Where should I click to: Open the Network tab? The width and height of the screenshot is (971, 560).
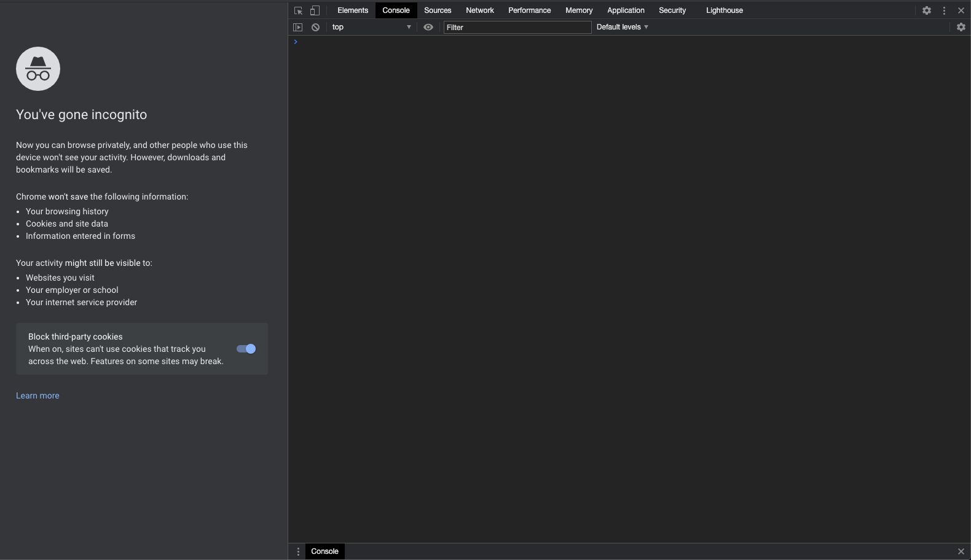[480, 10]
